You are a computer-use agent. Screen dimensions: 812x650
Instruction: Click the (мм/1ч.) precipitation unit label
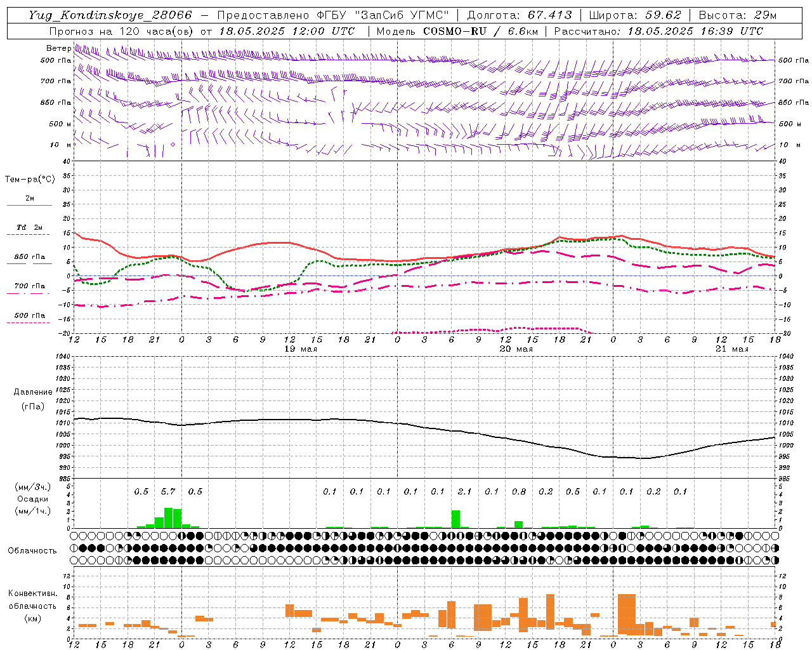(33, 511)
